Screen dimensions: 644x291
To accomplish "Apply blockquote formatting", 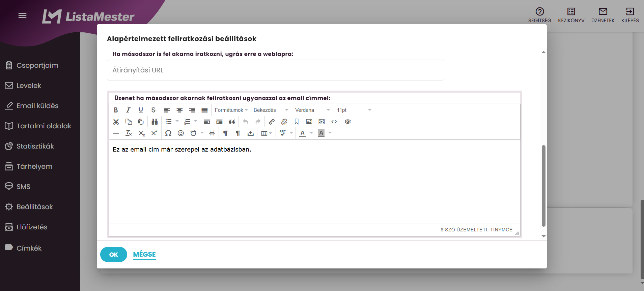I will pyautogui.click(x=232, y=122).
